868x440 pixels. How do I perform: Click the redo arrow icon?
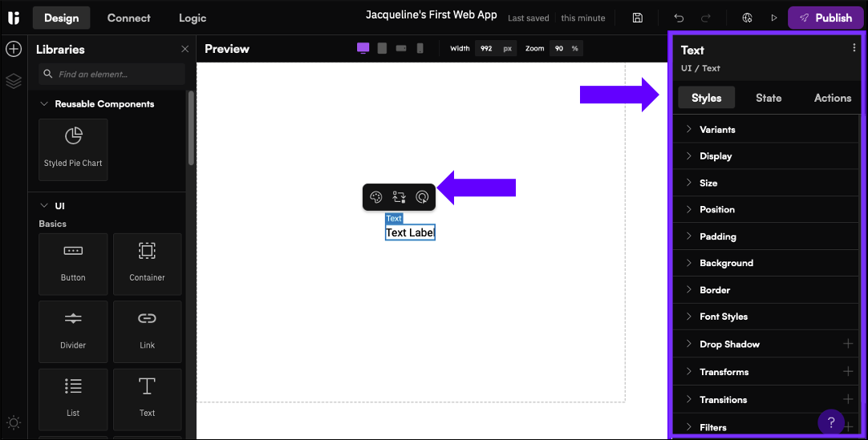pyautogui.click(x=706, y=18)
